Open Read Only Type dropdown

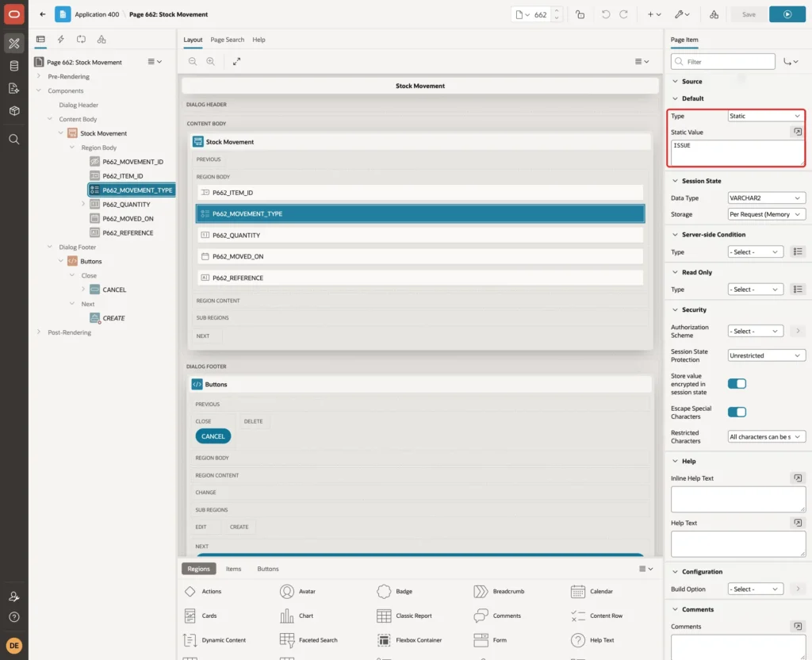(755, 290)
